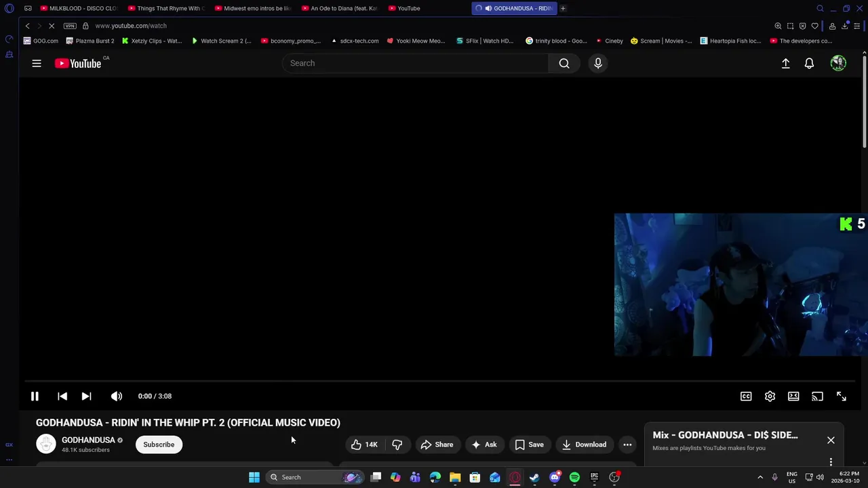Open Epic Games from the taskbar

tap(594, 477)
